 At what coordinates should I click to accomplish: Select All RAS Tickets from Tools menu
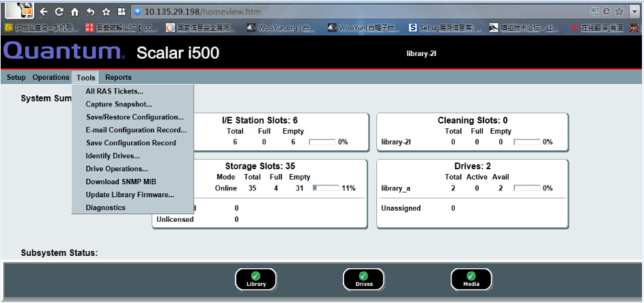[115, 91]
